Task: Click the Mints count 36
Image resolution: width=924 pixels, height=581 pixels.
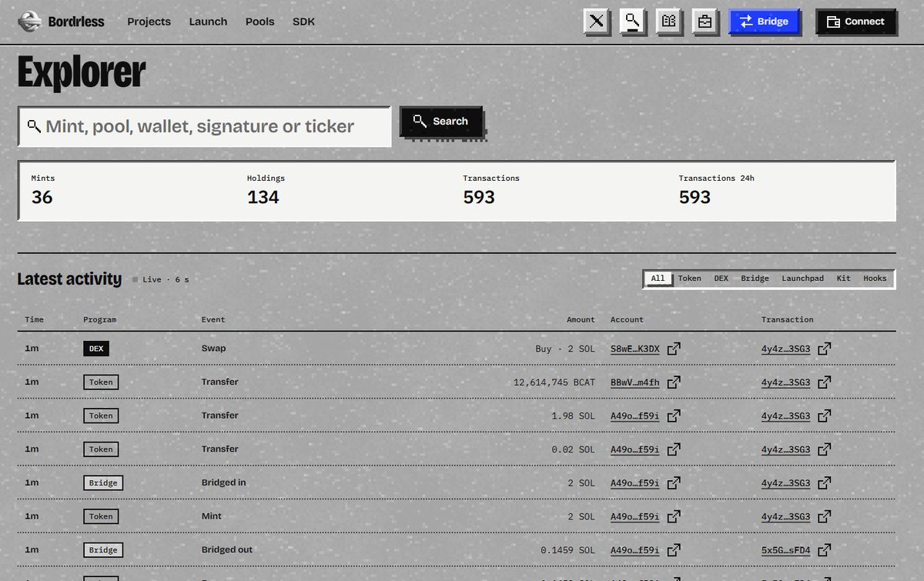Action: (x=42, y=197)
